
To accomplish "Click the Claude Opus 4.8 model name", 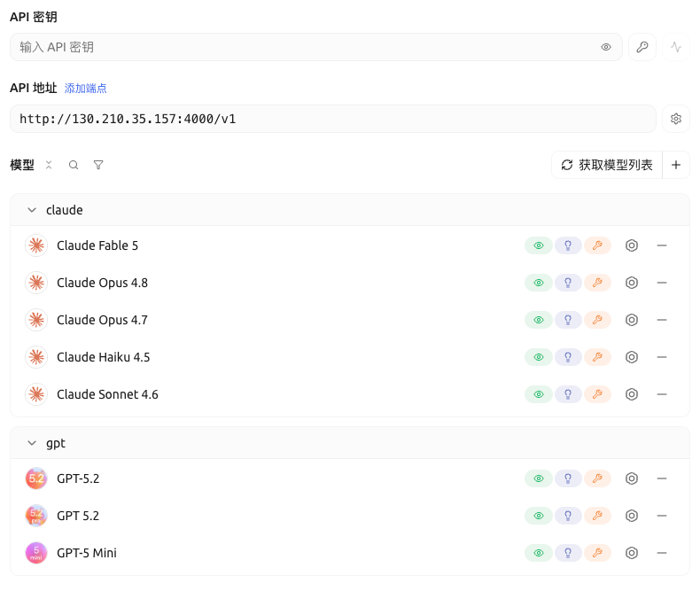I will click(102, 283).
